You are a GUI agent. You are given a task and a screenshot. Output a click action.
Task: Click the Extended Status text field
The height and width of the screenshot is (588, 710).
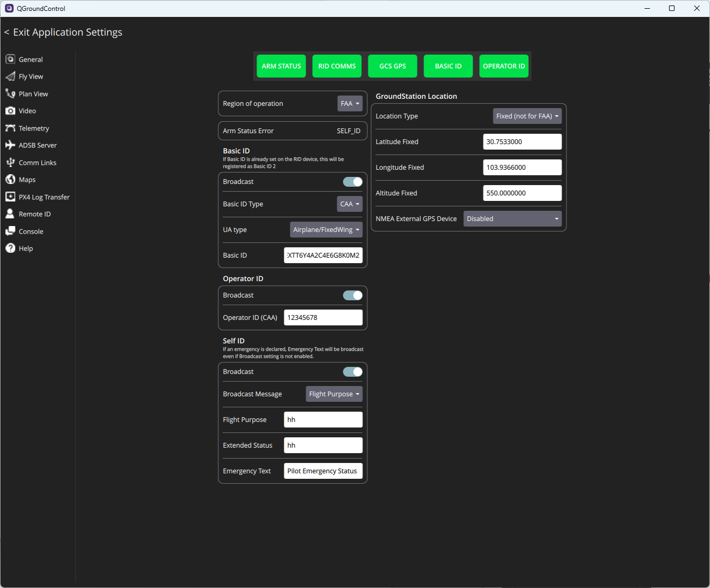pyautogui.click(x=323, y=446)
